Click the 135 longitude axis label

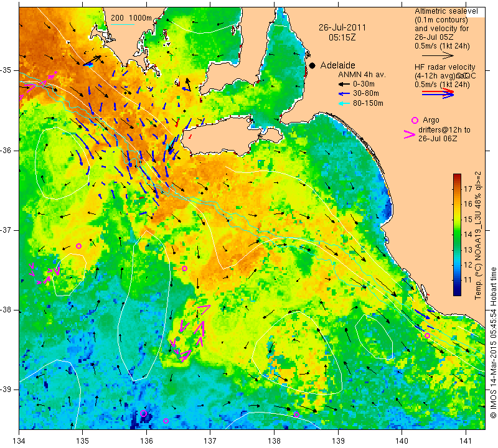(83, 441)
